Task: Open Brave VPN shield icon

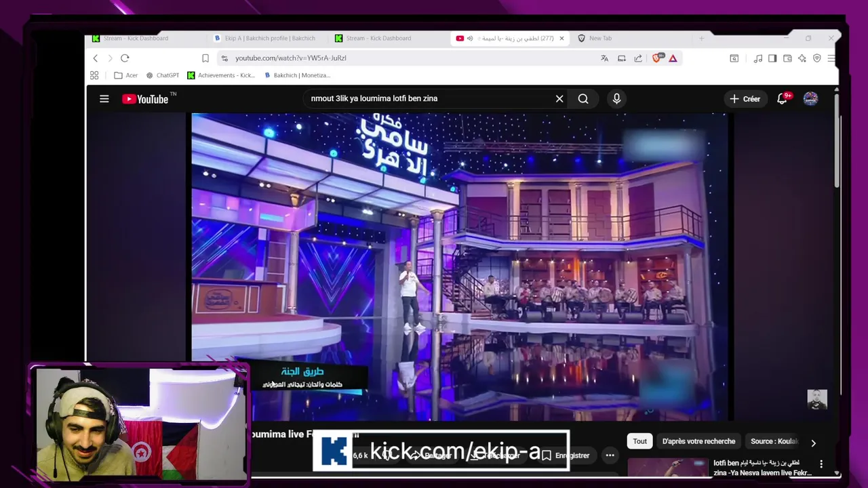Action: (x=816, y=58)
